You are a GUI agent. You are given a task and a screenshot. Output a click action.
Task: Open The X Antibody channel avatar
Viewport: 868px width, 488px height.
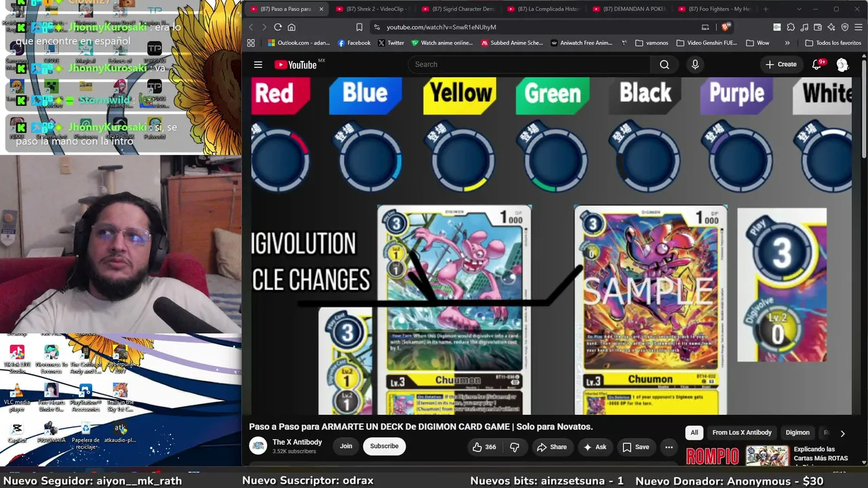click(x=258, y=445)
